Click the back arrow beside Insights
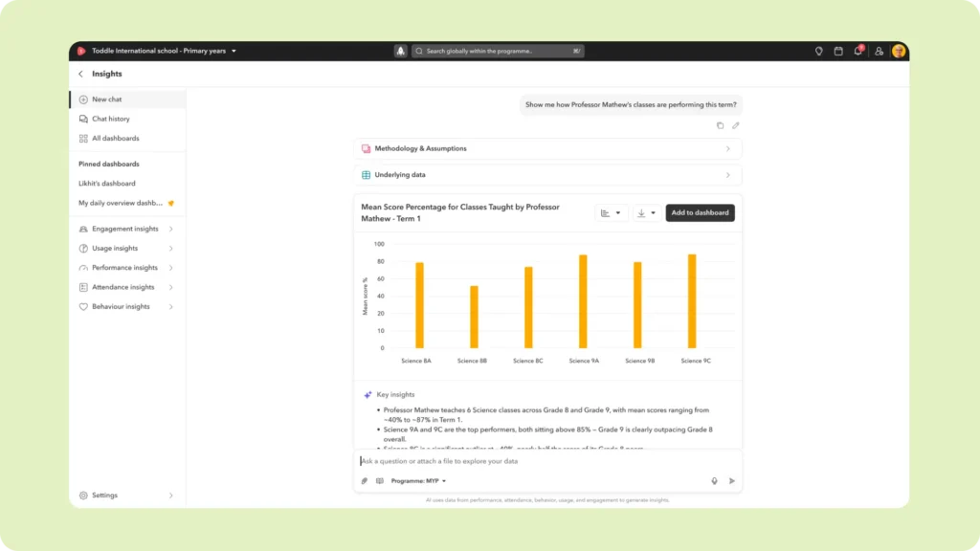The height and width of the screenshot is (551, 980). tap(80, 74)
